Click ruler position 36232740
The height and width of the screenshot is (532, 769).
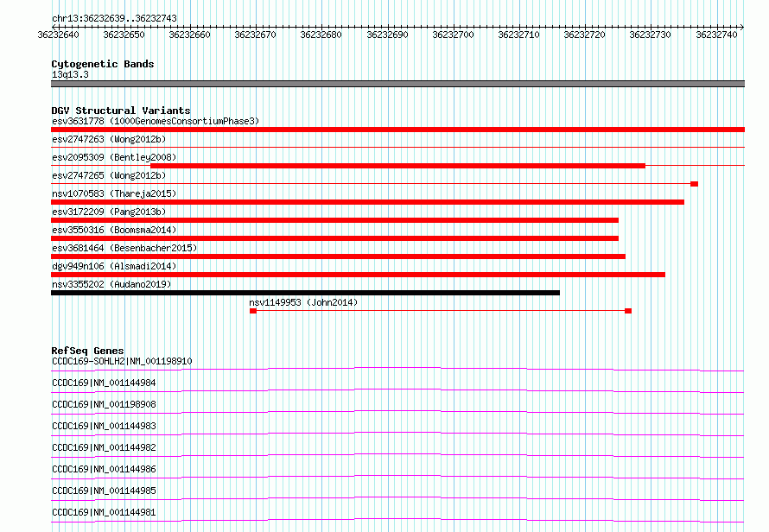[716, 35]
